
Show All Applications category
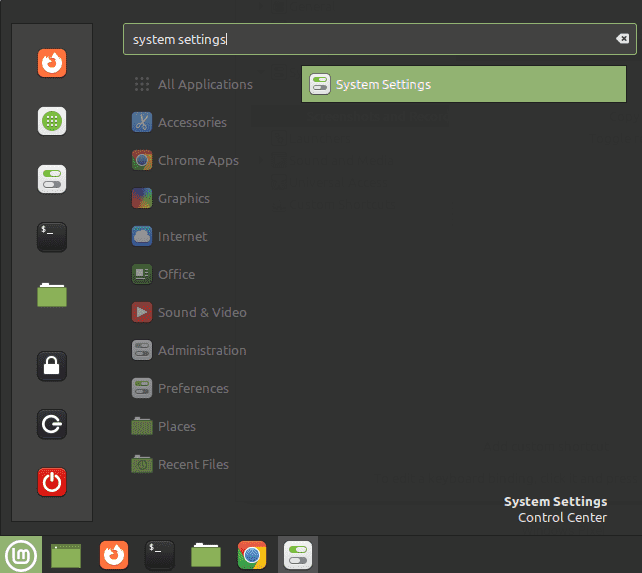[193, 84]
